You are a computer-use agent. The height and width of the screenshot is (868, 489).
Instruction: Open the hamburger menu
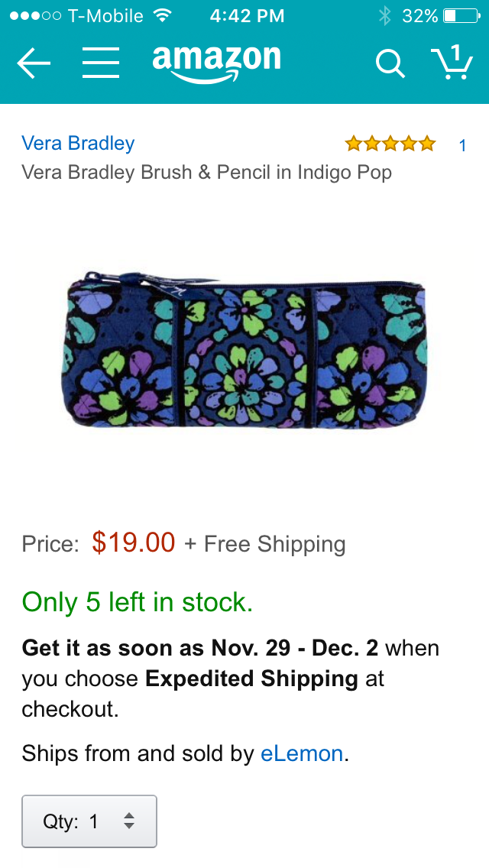tap(101, 63)
